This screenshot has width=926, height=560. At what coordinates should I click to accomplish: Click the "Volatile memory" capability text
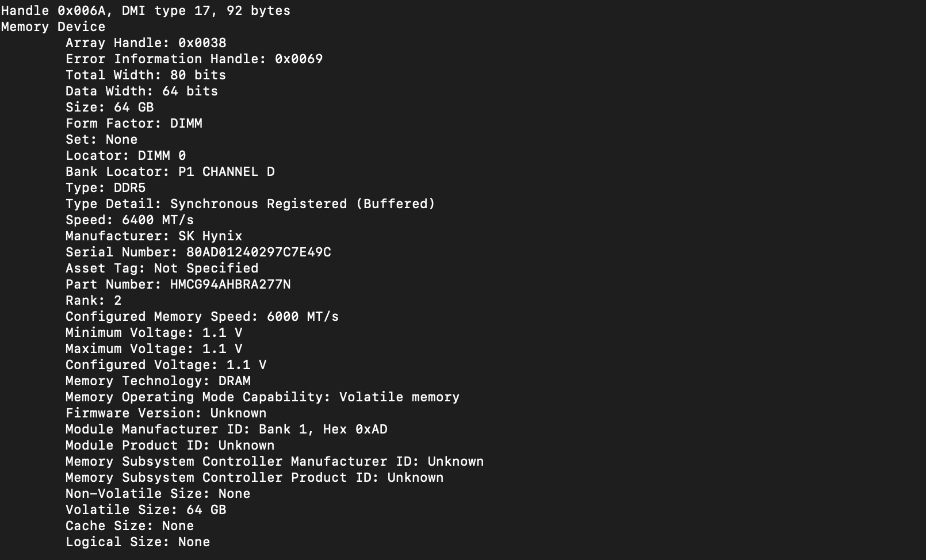click(399, 397)
